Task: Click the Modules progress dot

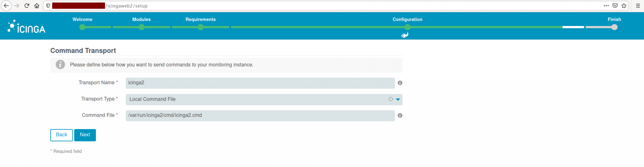Action: coord(141,27)
